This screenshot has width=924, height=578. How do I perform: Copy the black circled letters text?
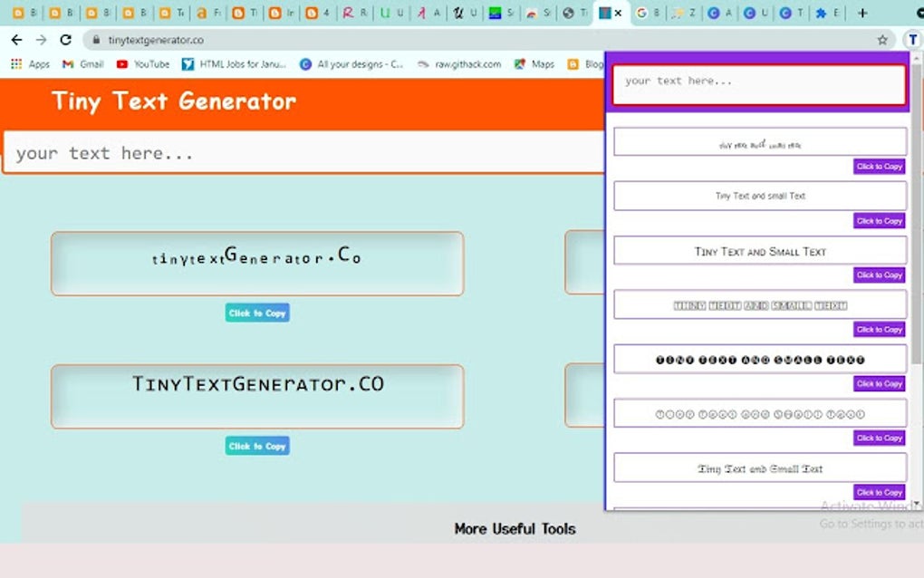pos(879,383)
